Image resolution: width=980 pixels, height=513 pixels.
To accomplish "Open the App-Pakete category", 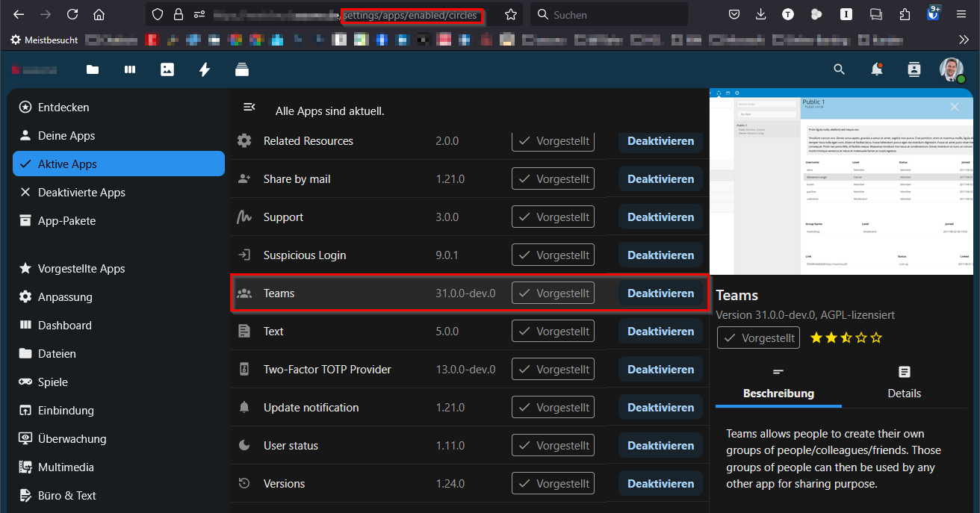I will pyautogui.click(x=66, y=221).
